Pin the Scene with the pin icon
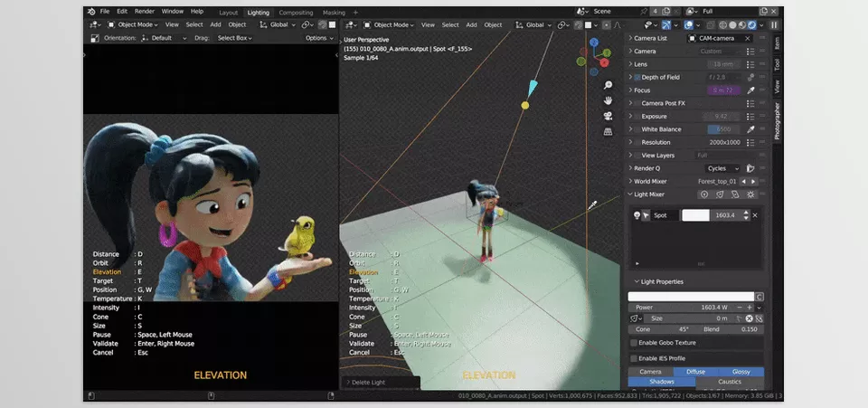The height and width of the screenshot is (408, 868). [x=643, y=11]
